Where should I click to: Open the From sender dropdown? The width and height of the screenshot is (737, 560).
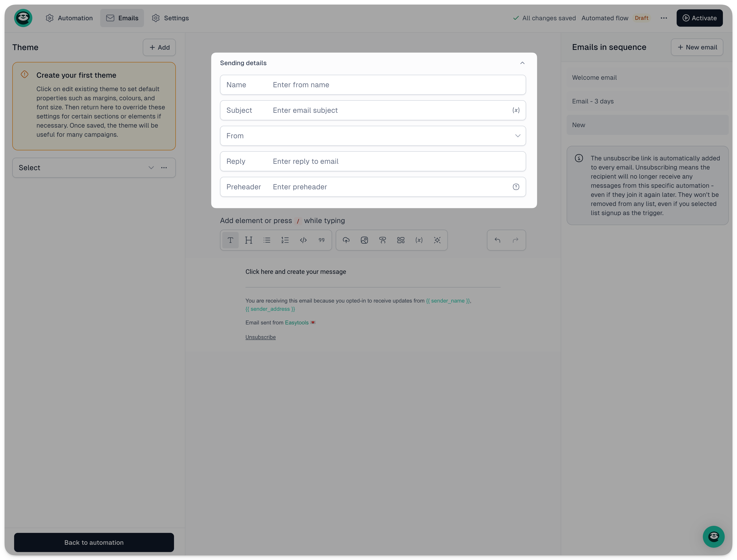tap(373, 136)
